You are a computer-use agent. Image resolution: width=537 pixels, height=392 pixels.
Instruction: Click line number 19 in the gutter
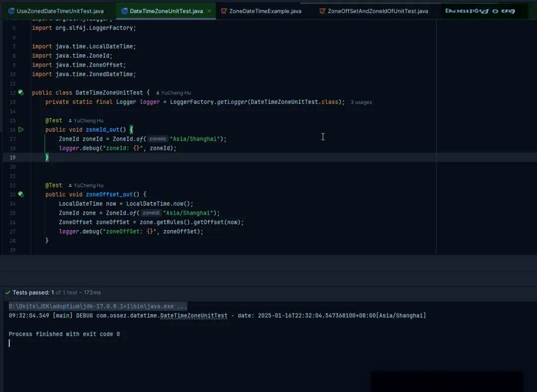tap(12, 157)
